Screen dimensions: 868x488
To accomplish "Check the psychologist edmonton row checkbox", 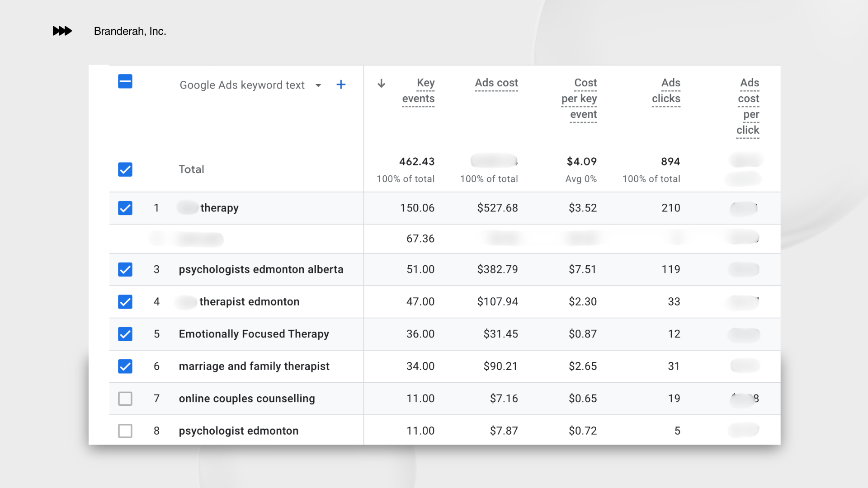I will (125, 431).
